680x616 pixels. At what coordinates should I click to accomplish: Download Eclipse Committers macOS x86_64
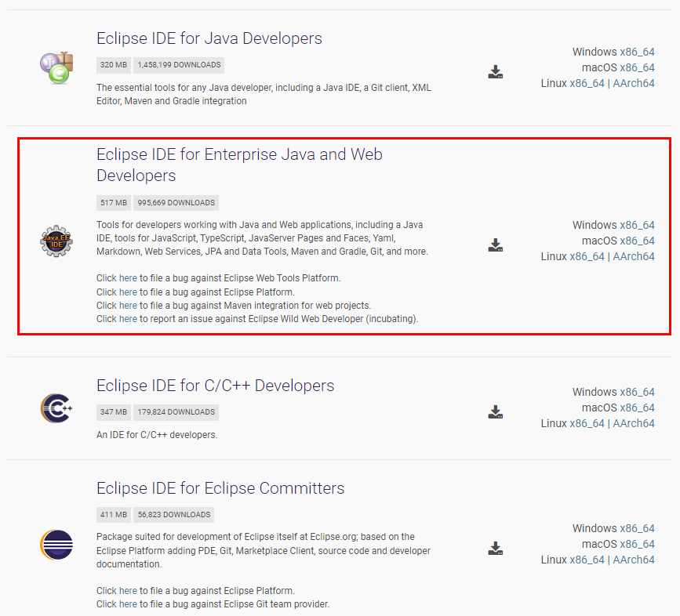tap(637, 544)
